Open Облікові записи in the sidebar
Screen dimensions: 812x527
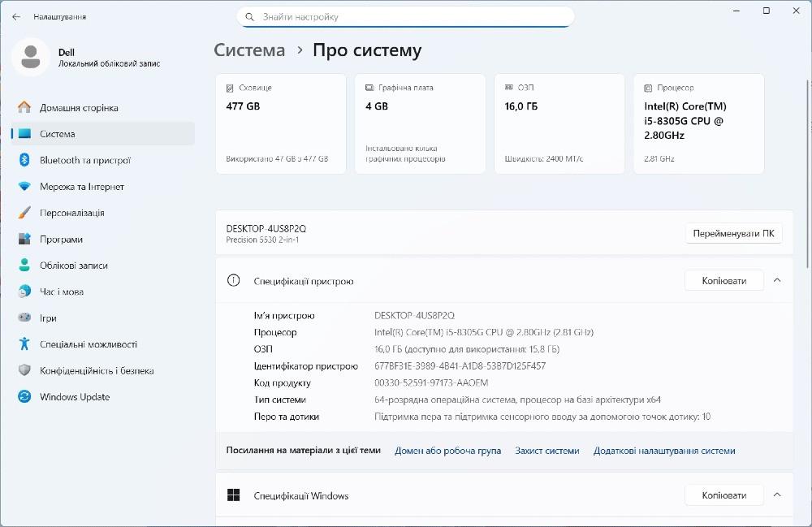(x=103, y=265)
